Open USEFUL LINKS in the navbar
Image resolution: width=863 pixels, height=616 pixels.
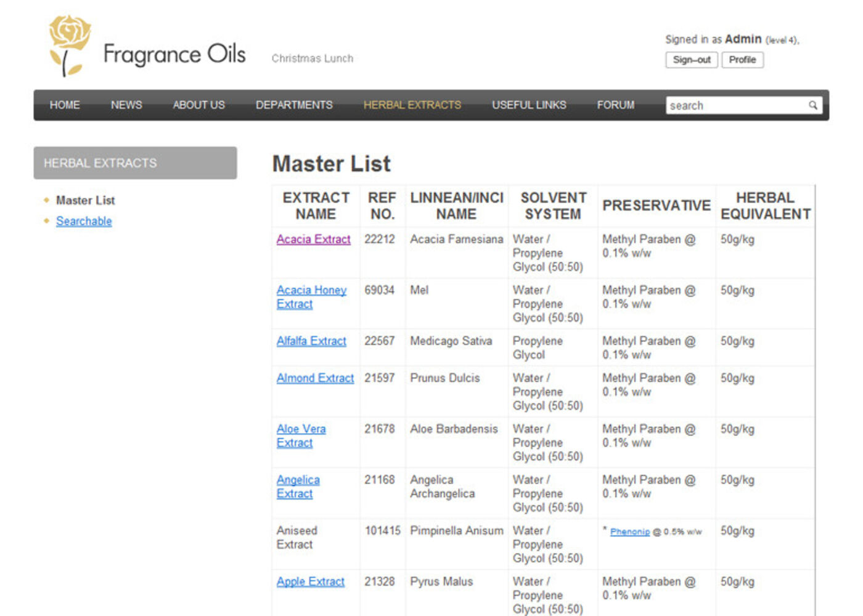pyautogui.click(x=529, y=105)
